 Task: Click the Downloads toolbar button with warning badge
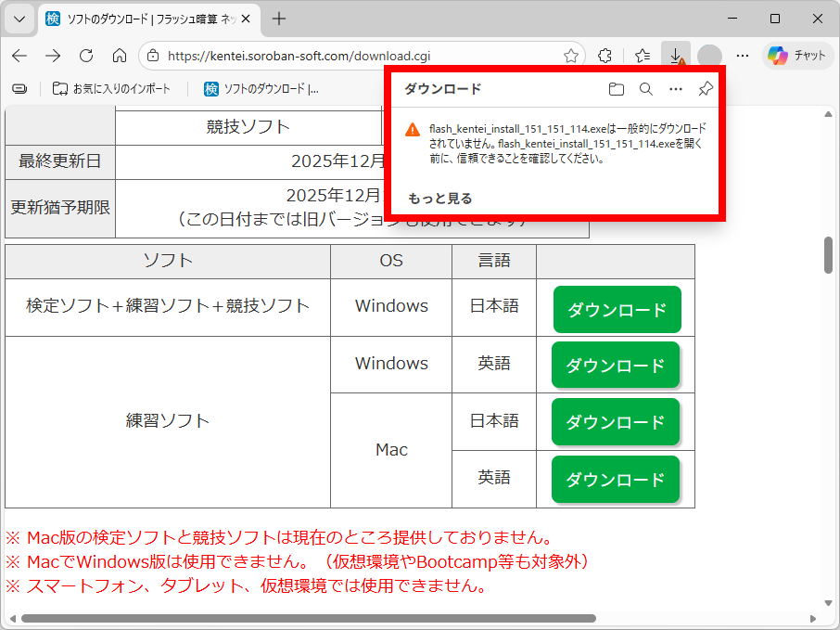point(675,56)
